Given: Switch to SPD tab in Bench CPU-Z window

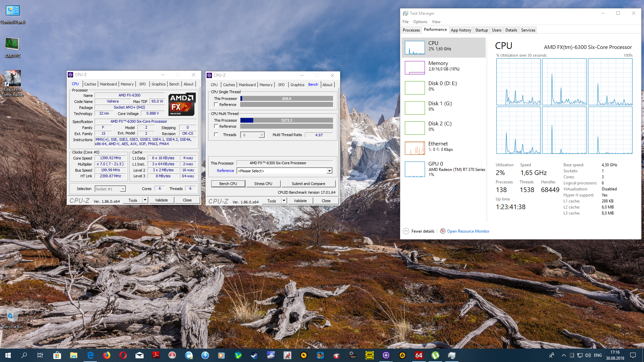Looking at the screenshot, I should pyautogui.click(x=281, y=85).
